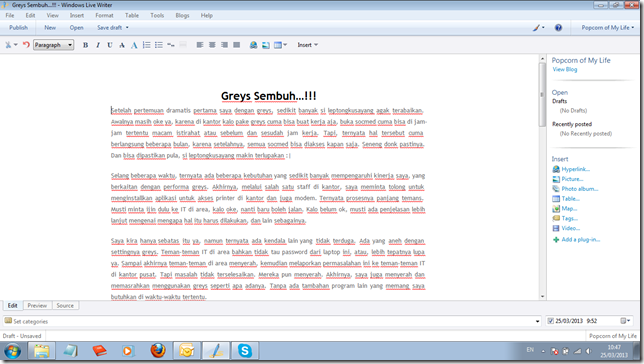Toggle underline formatting
Screen dimensions: 644x364
[x=110, y=45]
